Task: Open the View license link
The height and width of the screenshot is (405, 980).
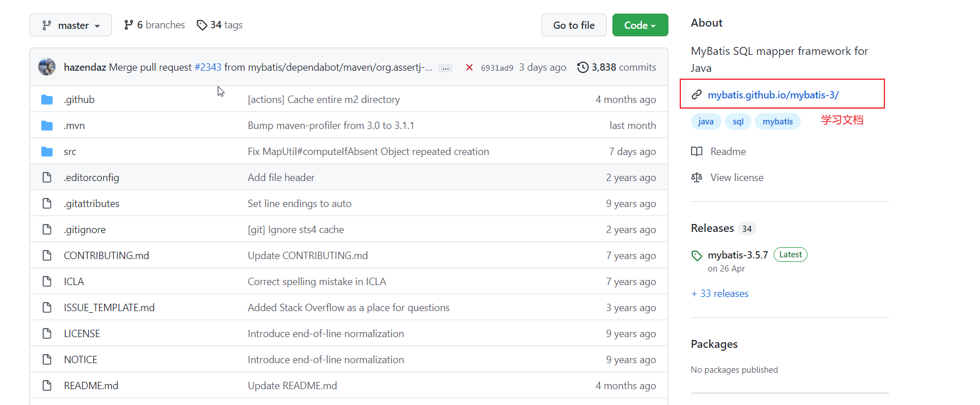Action: point(737,178)
